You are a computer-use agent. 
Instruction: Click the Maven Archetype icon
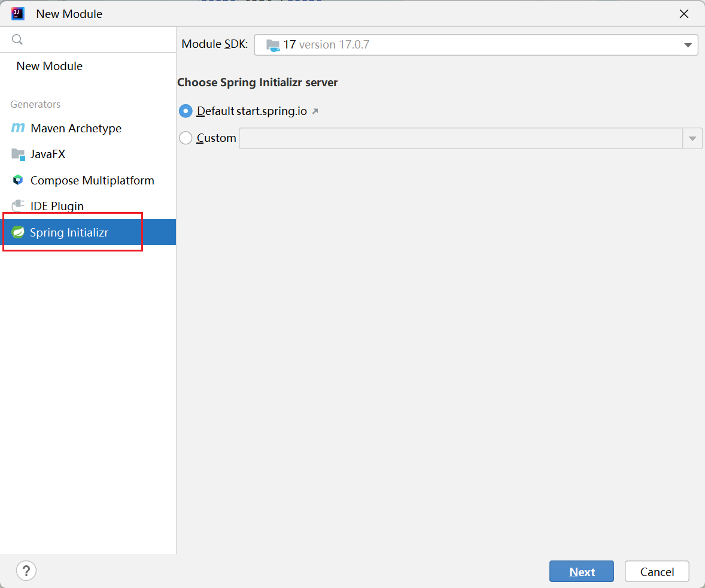pos(18,128)
